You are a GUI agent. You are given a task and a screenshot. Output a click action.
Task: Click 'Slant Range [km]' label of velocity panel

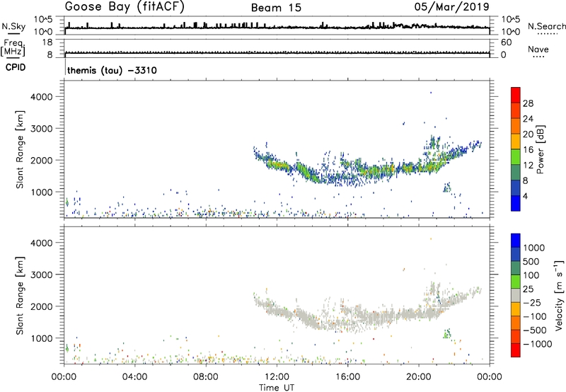coord(20,296)
